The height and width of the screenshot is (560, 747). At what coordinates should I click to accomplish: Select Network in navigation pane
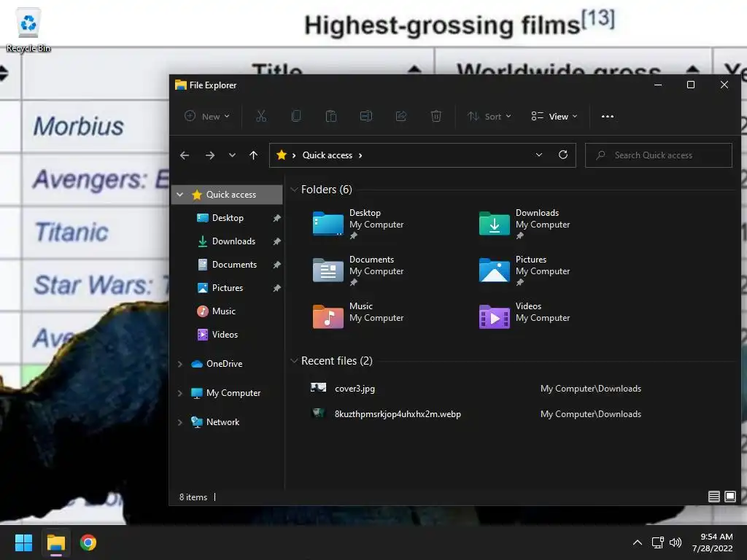point(222,422)
